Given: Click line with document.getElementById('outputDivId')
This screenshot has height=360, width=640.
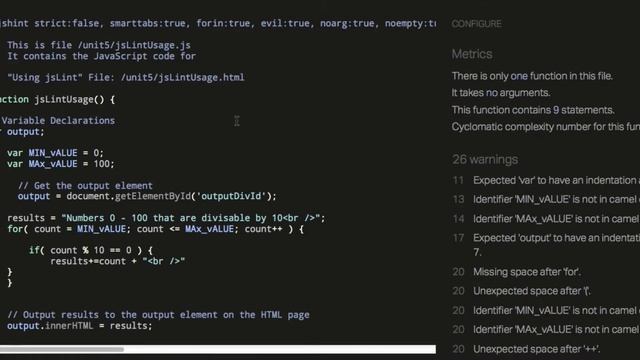Looking at the screenshot, I should (x=147, y=196).
